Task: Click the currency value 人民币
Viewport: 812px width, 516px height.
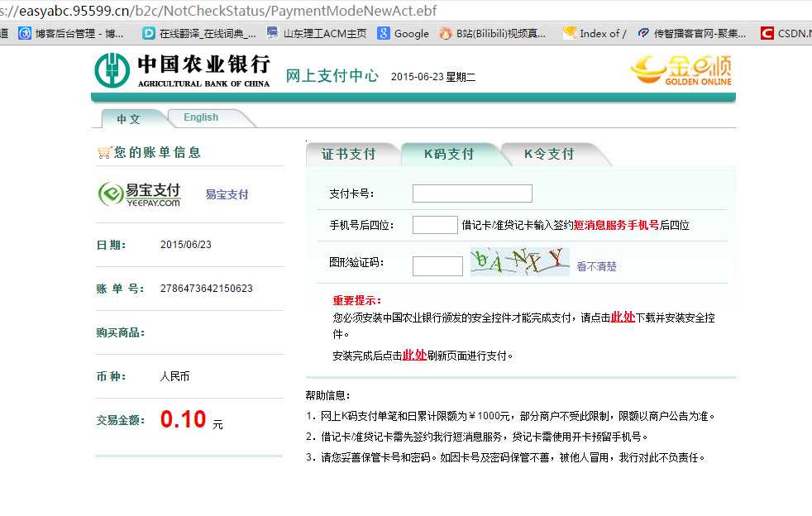Action: (174, 376)
